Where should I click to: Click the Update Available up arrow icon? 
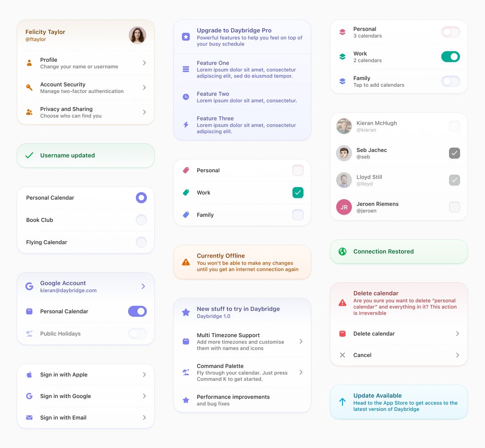[342, 402]
